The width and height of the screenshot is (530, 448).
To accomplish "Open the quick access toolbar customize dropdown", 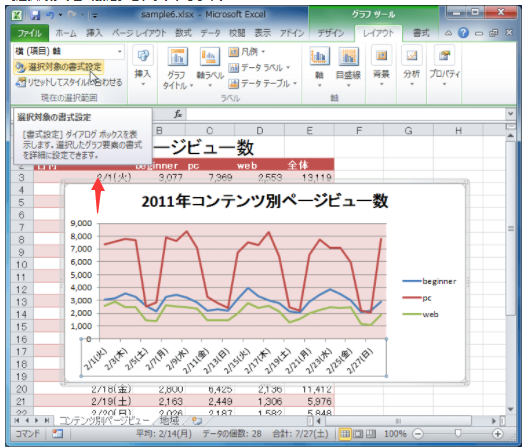I will pos(95,15).
